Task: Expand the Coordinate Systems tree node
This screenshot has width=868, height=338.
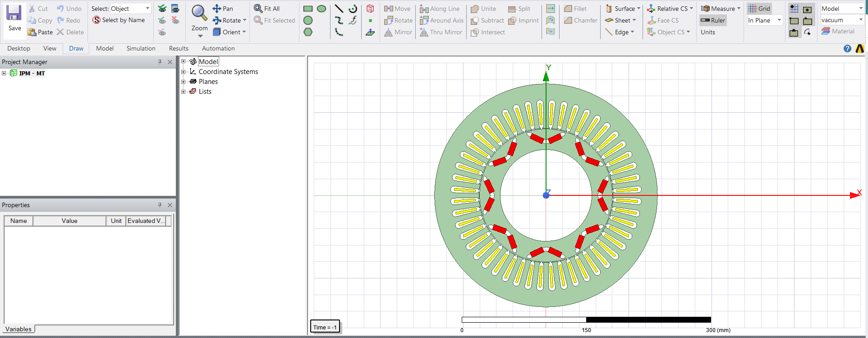Action: pyautogui.click(x=184, y=72)
